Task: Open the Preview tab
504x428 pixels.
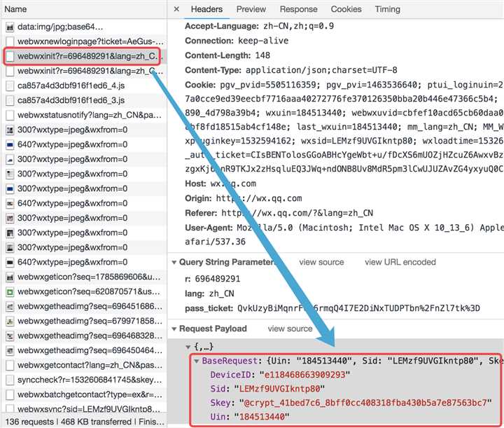Action: [251, 9]
